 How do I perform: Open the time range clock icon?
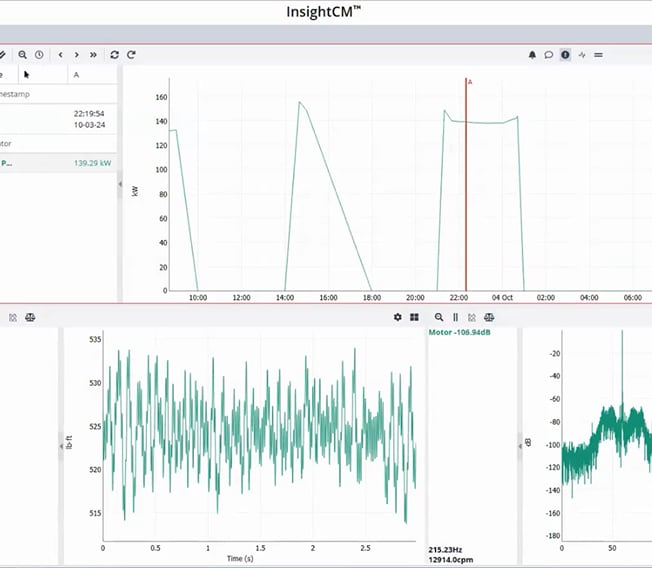coord(39,55)
